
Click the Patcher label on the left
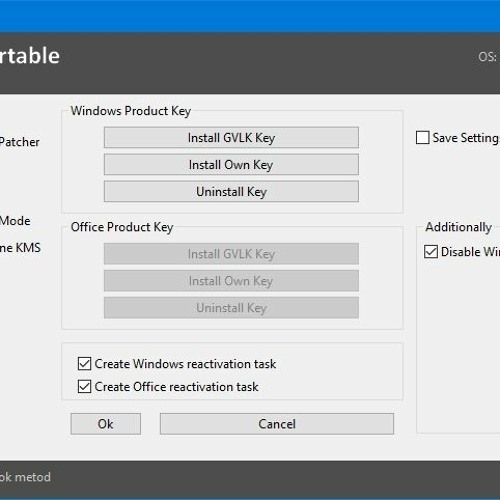(20, 142)
